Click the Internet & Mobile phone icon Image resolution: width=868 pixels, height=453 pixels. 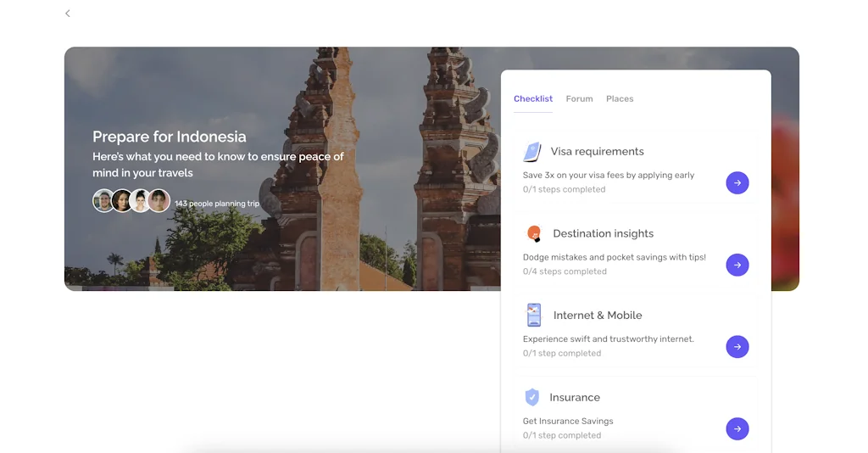[x=533, y=315]
